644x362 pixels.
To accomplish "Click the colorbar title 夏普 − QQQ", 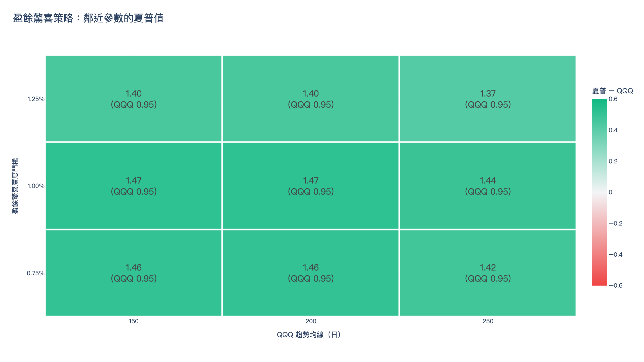I will point(613,91).
